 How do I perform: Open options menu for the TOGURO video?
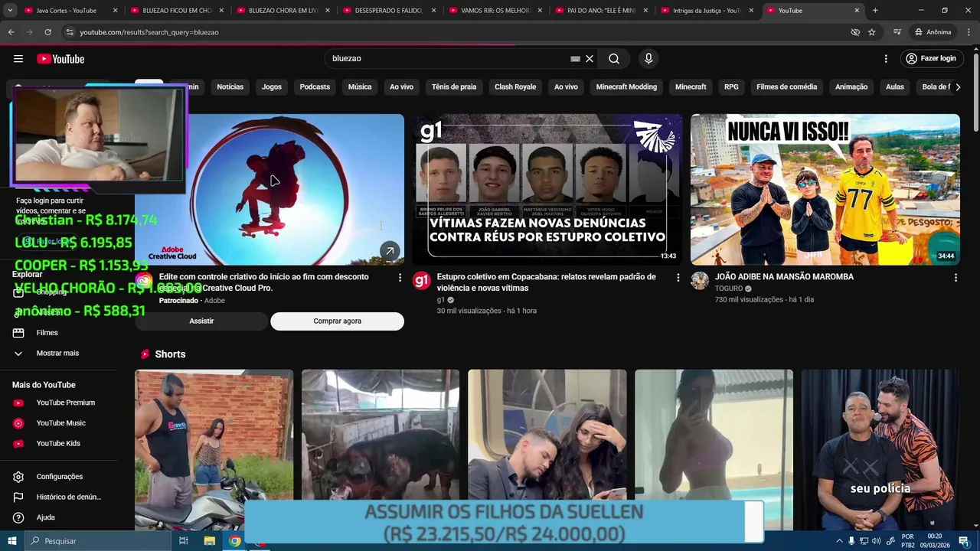955,278
